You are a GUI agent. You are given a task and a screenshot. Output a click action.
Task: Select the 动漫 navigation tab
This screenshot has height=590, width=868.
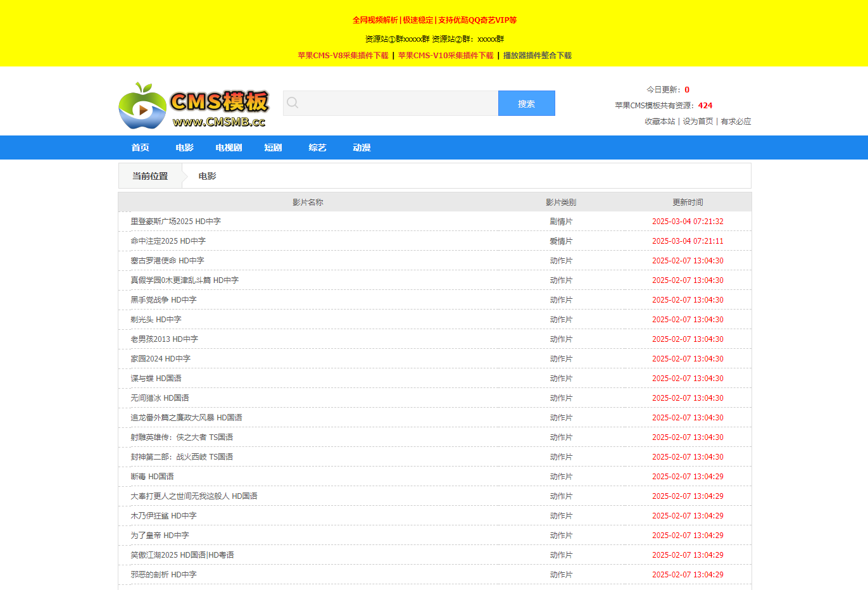(x=362, y=147)
